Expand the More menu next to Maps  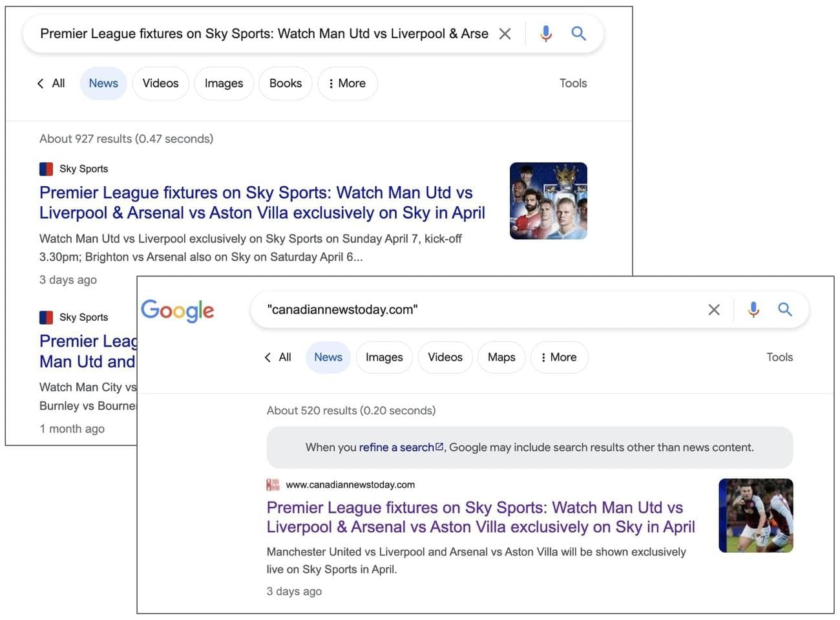pyautogui.click(x=559, y=358)
